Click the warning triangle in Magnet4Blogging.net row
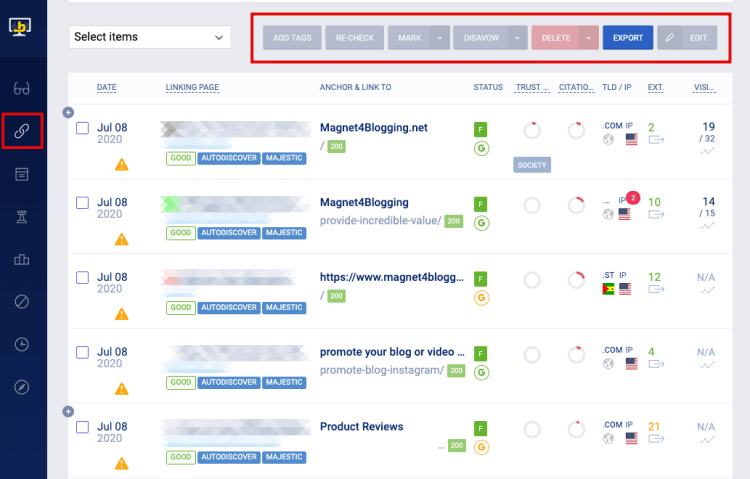750x479 pixels. tap(121, 165)
